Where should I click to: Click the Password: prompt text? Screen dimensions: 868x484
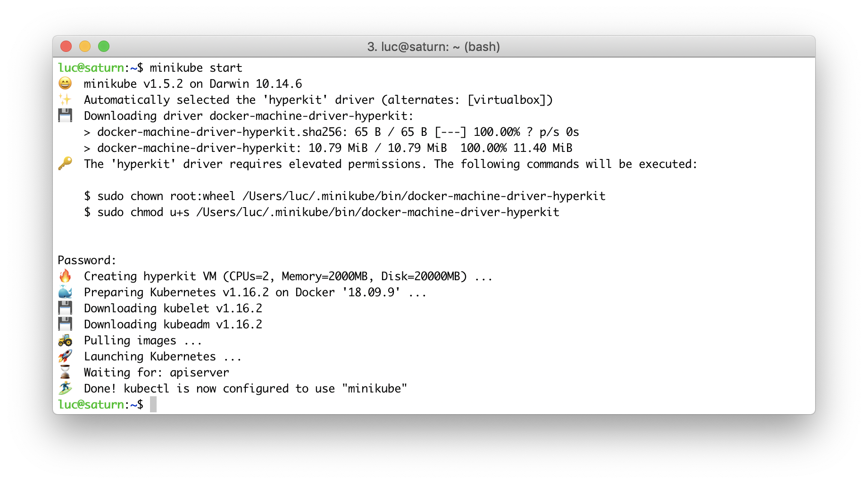[87, 260]
